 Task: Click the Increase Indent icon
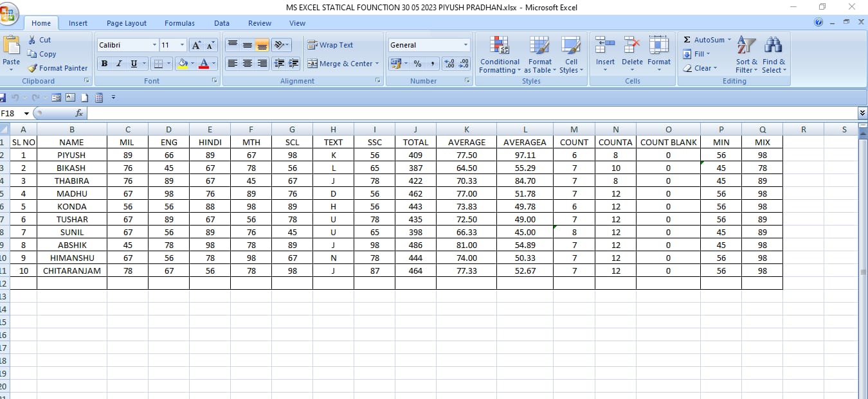[x=294, y=64]
